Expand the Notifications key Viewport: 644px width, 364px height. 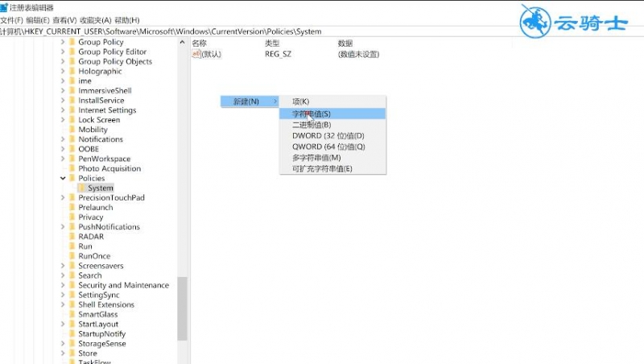(63, 139)
